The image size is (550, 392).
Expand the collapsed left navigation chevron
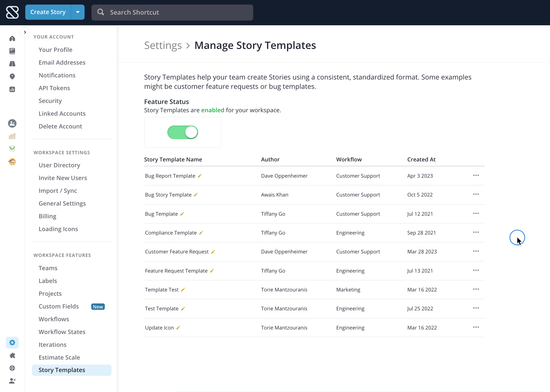coord(25,32)
